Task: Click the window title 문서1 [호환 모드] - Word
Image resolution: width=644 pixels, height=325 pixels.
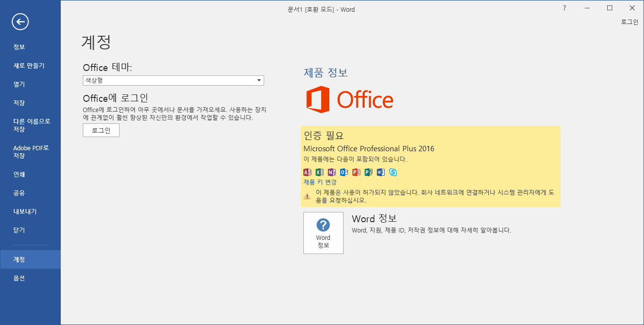Action: pos(322,9)
